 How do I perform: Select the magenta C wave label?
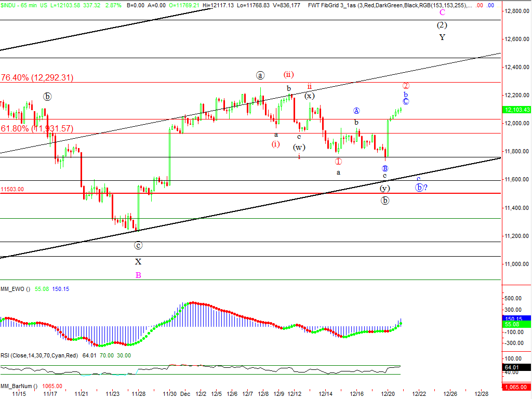point(442,12)
